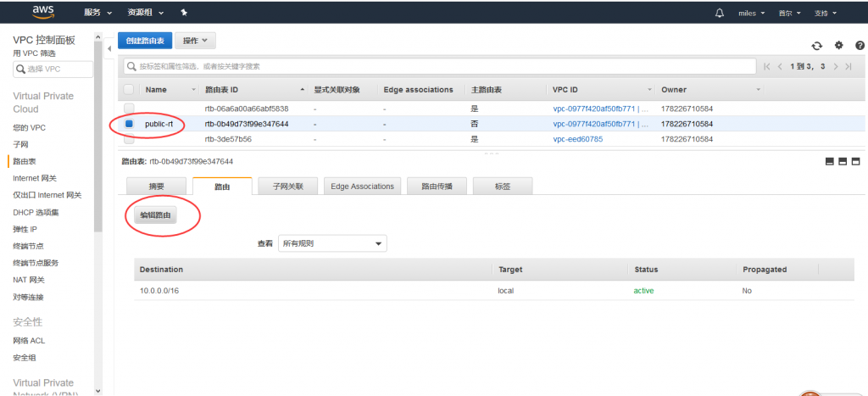The image size is (868, 396).
Task: Maximize the details pane using rightmost layout icon
Action: click(x=856, y=161)
